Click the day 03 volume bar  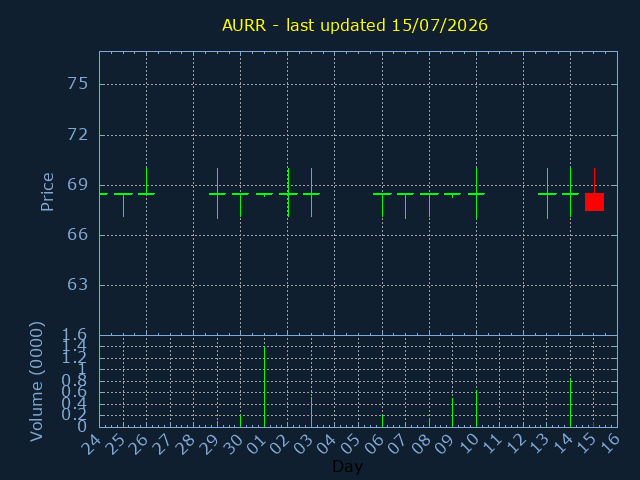tap(311, 412)
